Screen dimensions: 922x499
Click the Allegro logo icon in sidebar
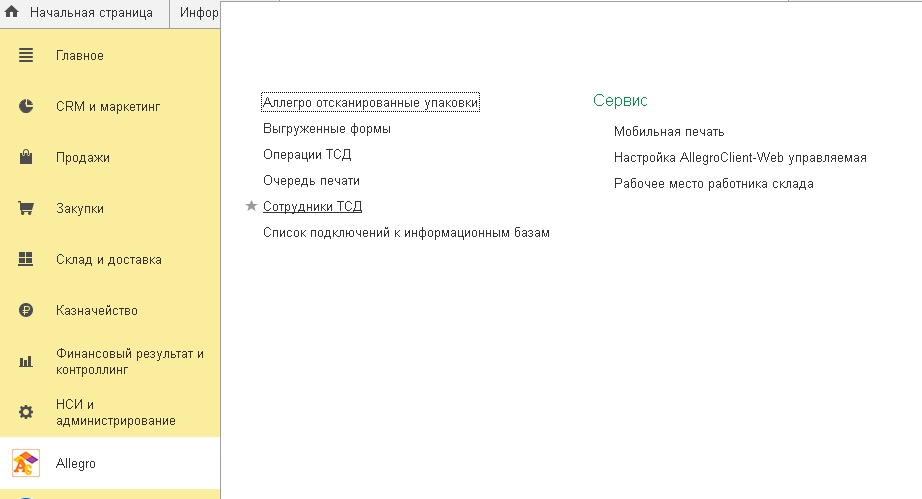pyautogui.click(x=26, y=463)
